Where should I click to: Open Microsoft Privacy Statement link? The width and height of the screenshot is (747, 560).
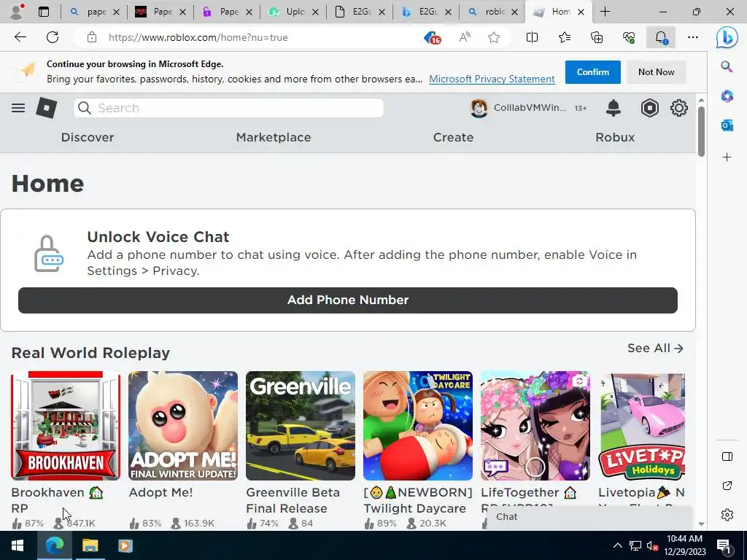tap(492, 79)
